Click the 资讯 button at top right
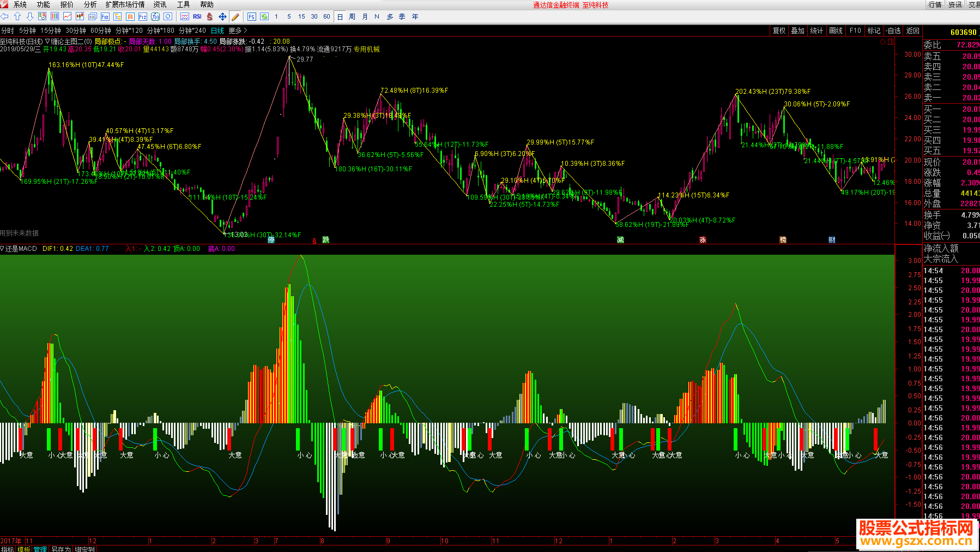Viewport: 980px width, 552px height. [955, 4]
